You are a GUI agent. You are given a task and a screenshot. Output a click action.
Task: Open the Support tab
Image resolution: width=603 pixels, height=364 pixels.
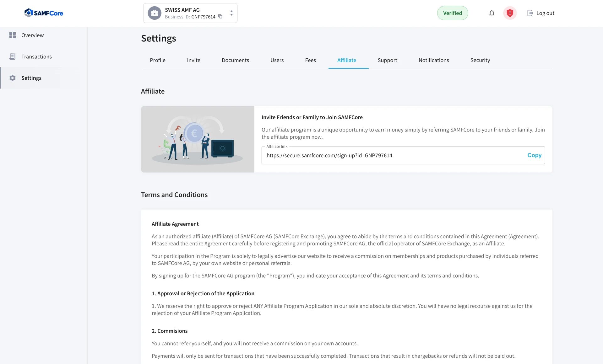387,60
